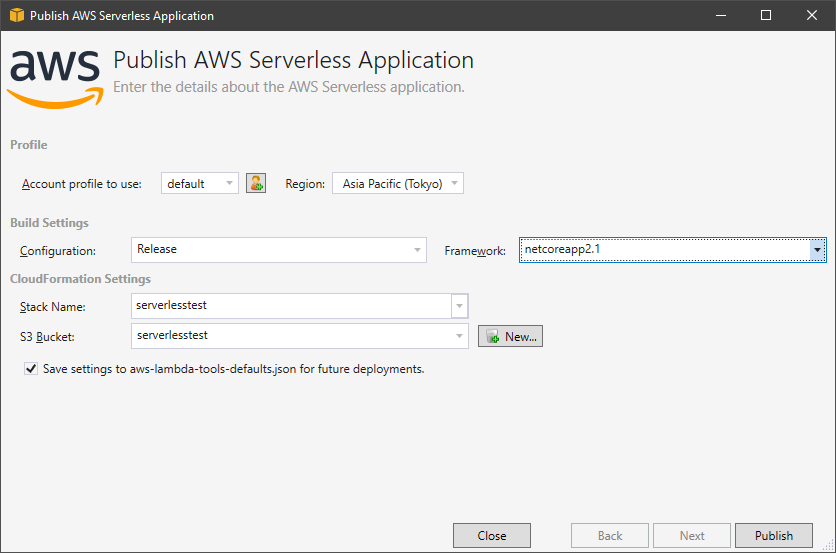The height and width of the screenshot is (553, 836).
Task: Click the large Publish AWS Serverless Application heading
Action: coord(293,60)
